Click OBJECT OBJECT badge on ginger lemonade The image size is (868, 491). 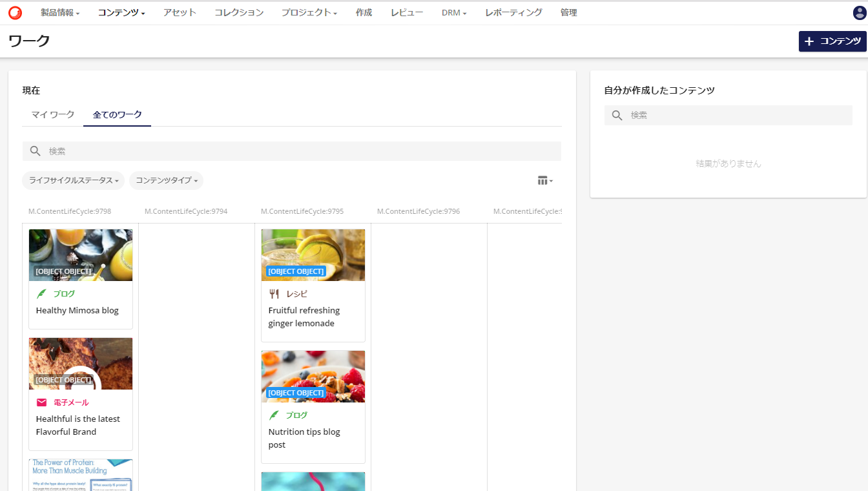(x=296, y=271)
